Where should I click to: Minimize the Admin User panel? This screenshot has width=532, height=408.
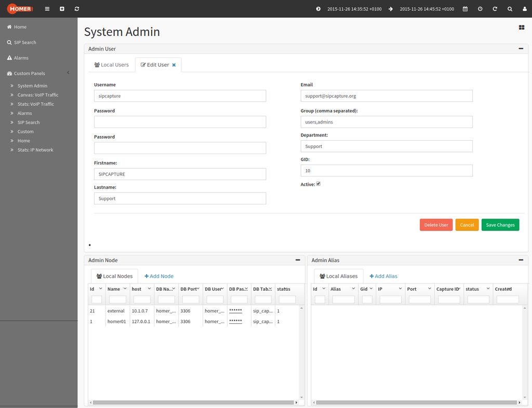pyautogui.click(x=521, y=49)
